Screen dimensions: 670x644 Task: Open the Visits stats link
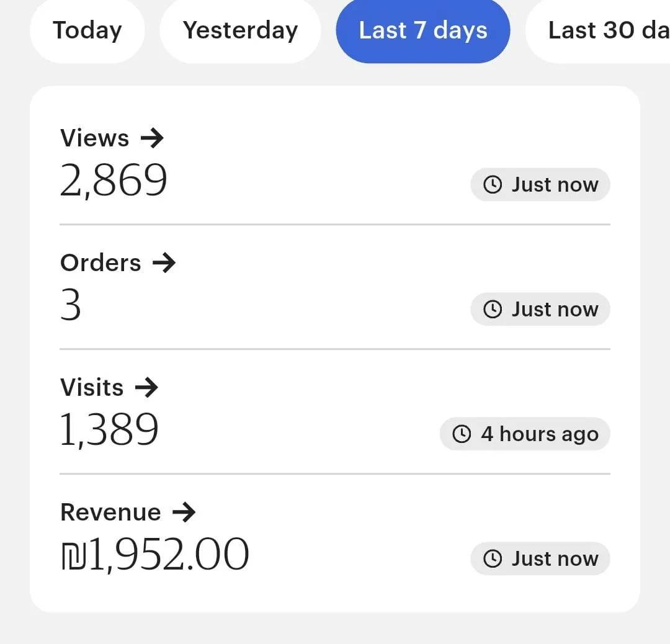tap(92, 388)
